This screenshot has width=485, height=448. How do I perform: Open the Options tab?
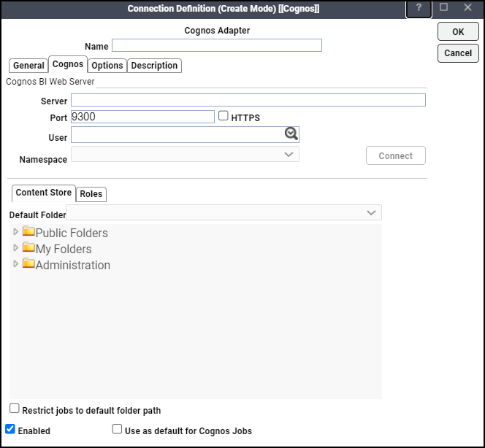pos(107,66)
